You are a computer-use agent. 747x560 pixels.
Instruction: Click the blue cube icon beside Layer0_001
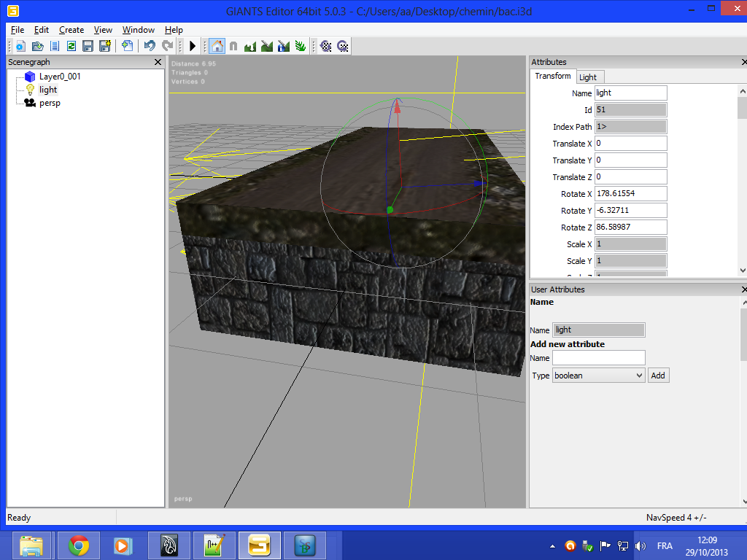pyautogui.click(x=30, y=76)
